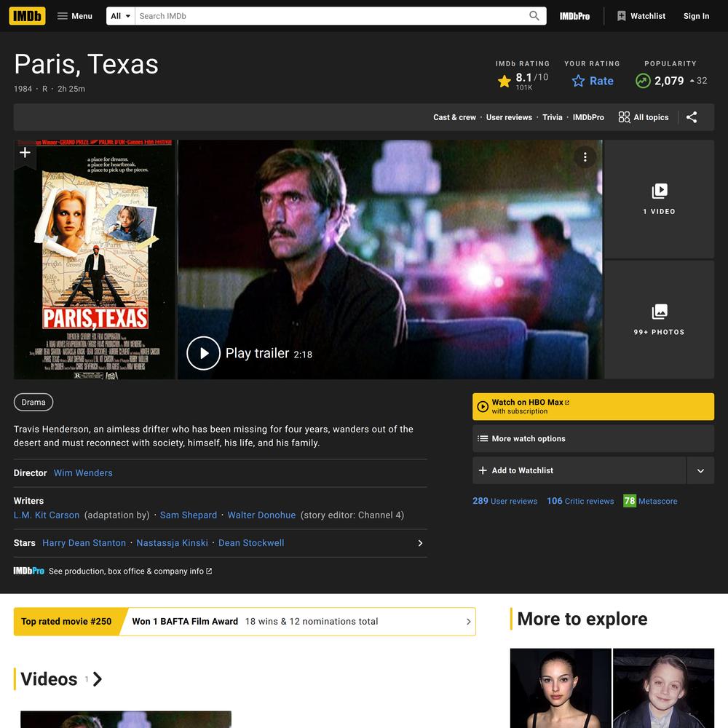
Task: Open IMDbPro link in nav bar
Action: coord(588,117)
